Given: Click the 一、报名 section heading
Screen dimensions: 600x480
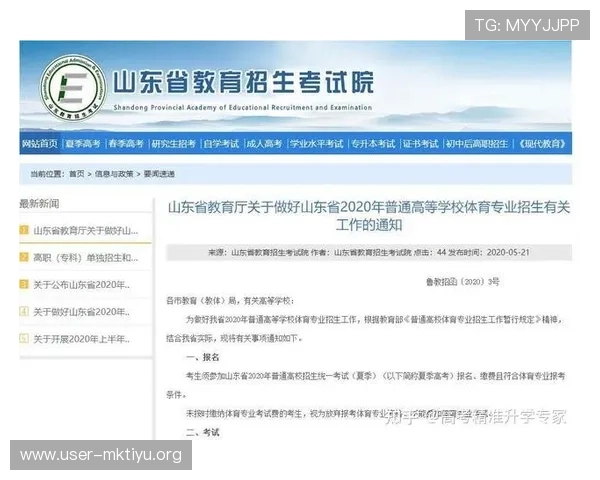Looking at the screenshot, I should tap(202, 358).
